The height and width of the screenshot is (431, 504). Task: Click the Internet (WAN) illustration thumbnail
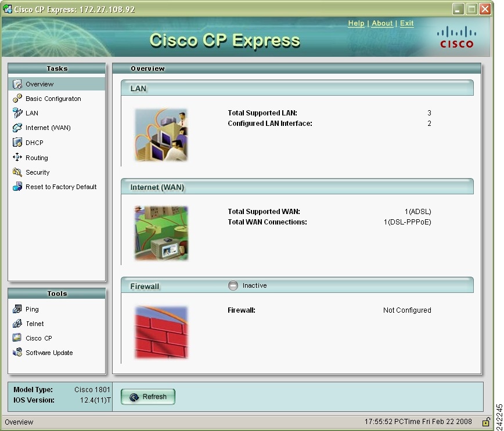[161, 233]
